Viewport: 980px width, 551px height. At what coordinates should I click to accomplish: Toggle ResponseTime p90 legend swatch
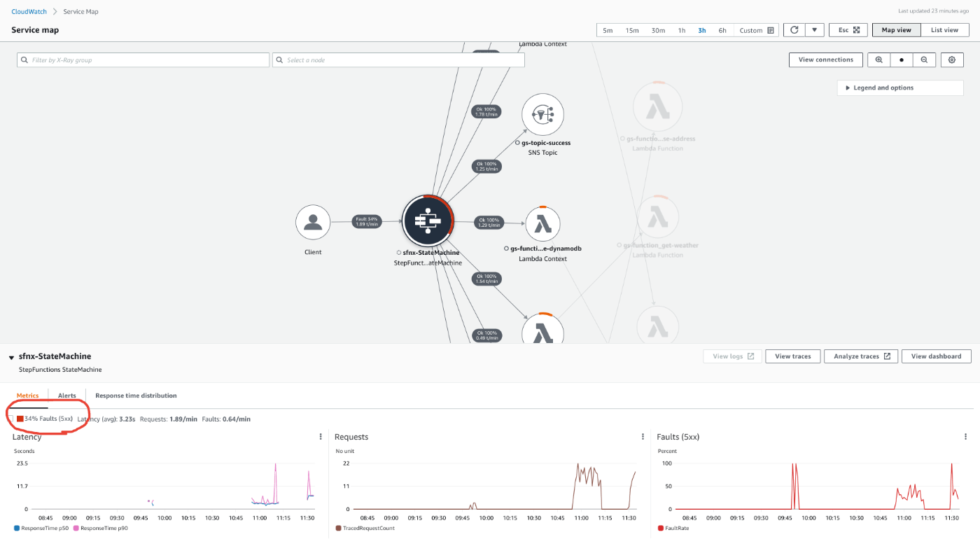click(x=76, y=528)
